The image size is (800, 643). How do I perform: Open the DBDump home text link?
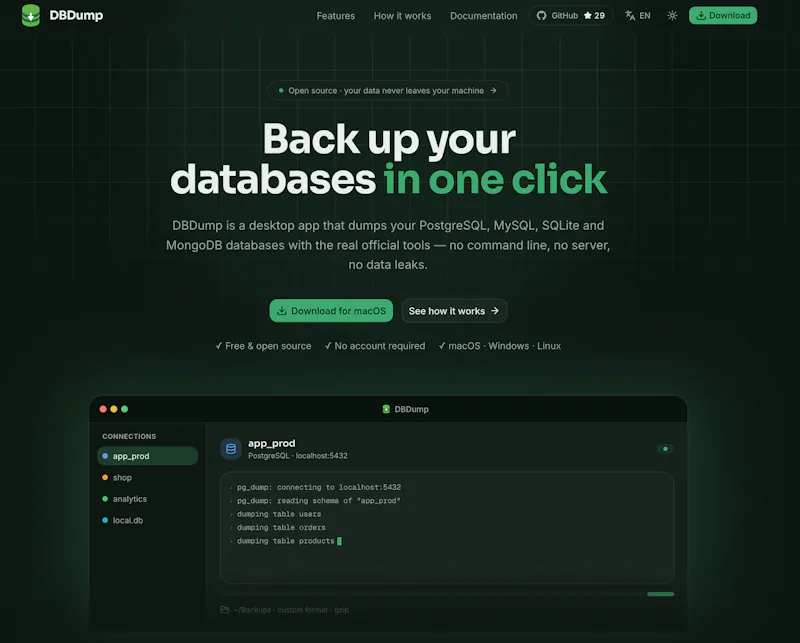[76, 15]
